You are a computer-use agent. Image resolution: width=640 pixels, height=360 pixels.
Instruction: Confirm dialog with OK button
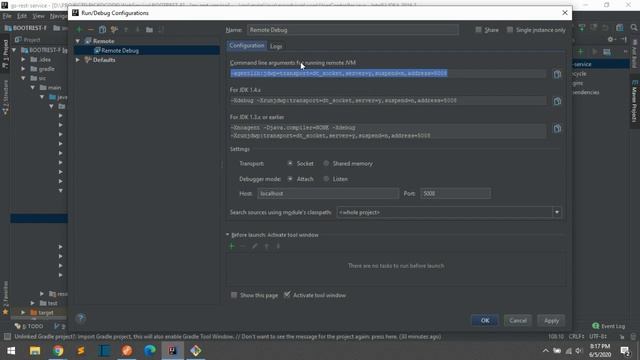click(484, 320)
